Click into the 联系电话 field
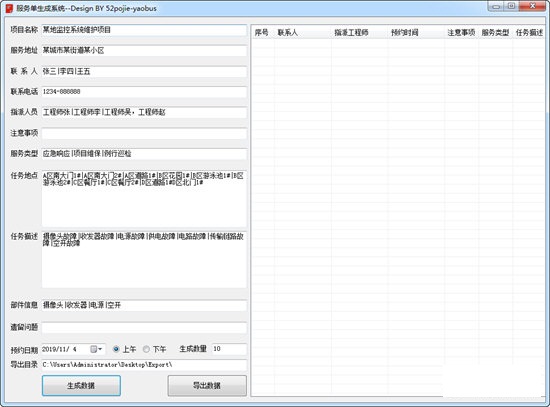The width and height of the screenshot is (550, 407). (x=144, y=92)
